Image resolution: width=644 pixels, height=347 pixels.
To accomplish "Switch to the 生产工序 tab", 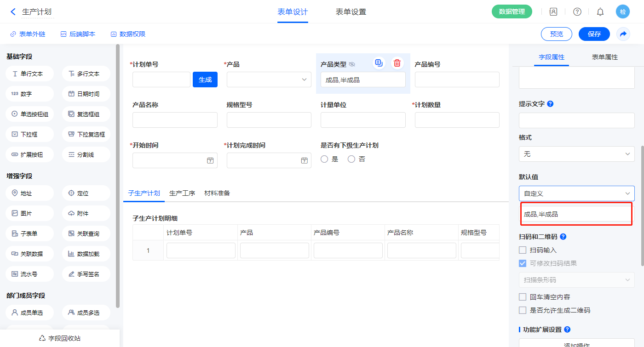I will (182, 193).
